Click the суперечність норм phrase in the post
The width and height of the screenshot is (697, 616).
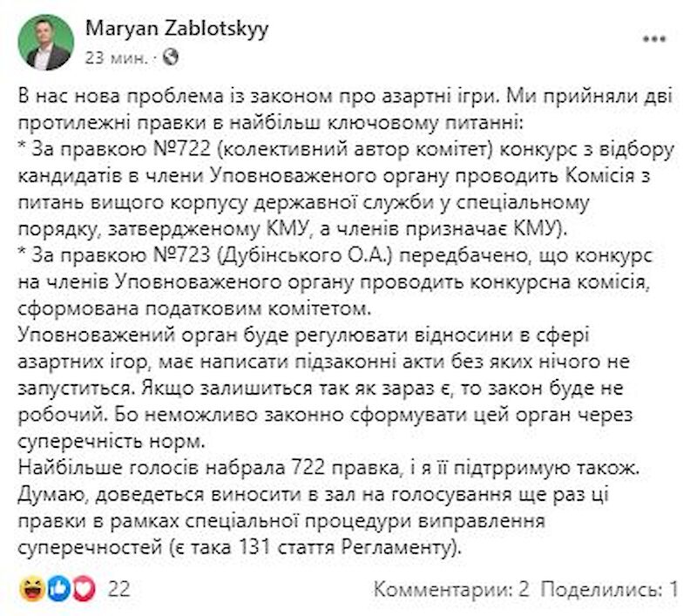point(112,441)
